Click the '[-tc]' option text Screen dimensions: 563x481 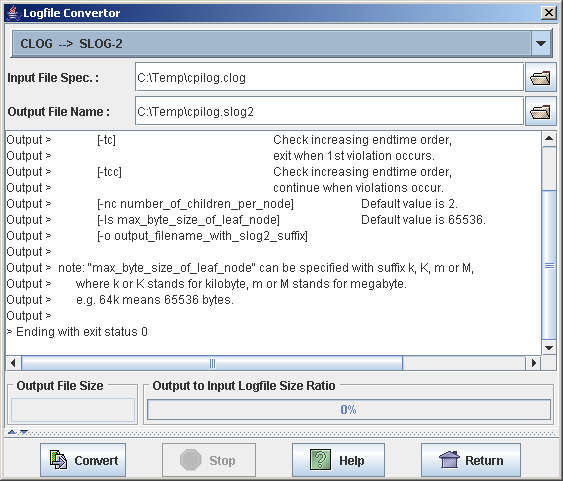pos(106,140)
